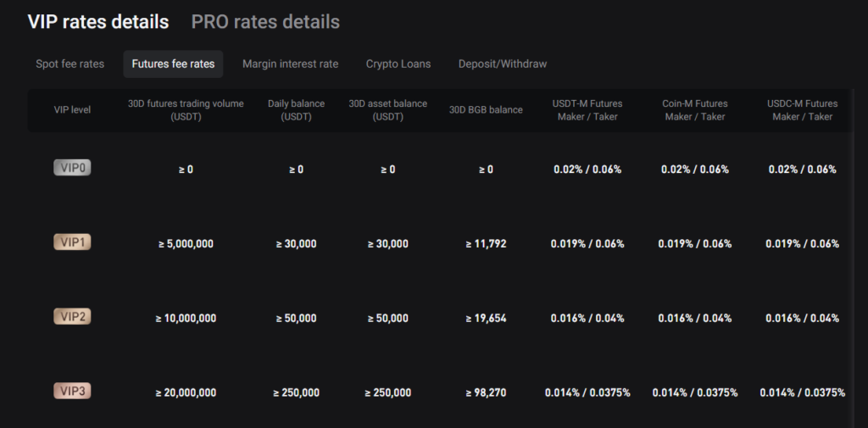Click VIP0 Coin-M rate 0.02% / 0.06%

click(695, 170)
